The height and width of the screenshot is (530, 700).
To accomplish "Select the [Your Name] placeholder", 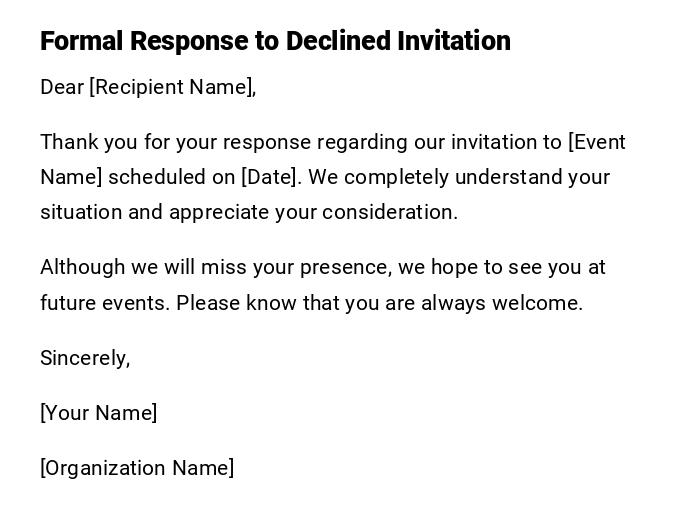I will click(x=98, y=413).
